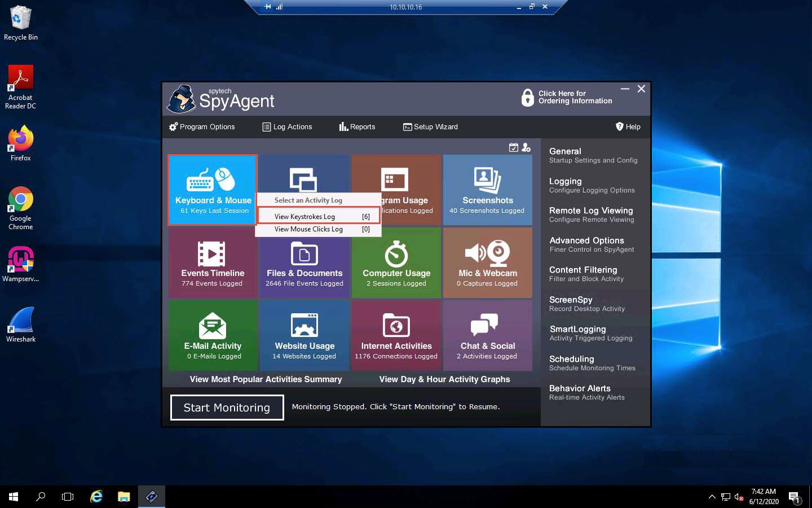Click the pin icon on remote session bar
The height and width of the screenshot is (508, 812).
268,7
